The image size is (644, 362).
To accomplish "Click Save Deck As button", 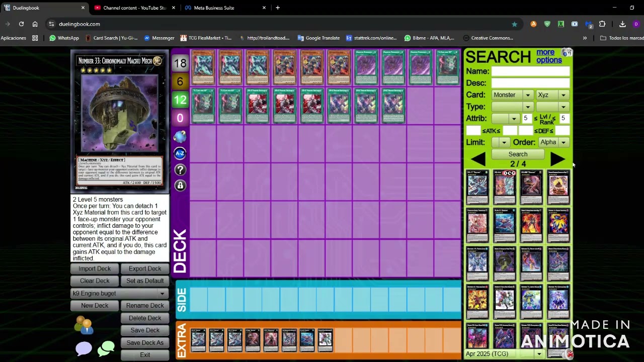I will click(x=145, y=342).
